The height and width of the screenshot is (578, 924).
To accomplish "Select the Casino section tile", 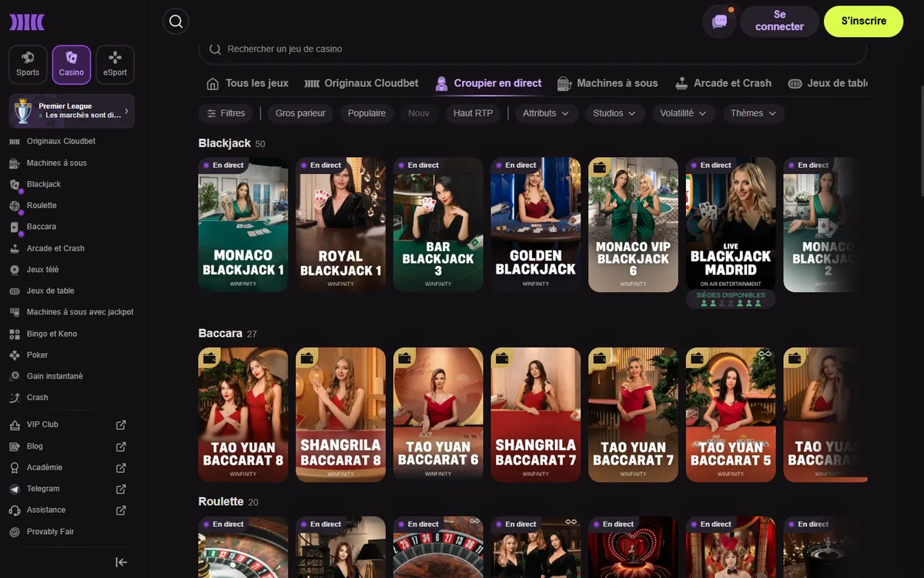I will (x=72, y=65).
